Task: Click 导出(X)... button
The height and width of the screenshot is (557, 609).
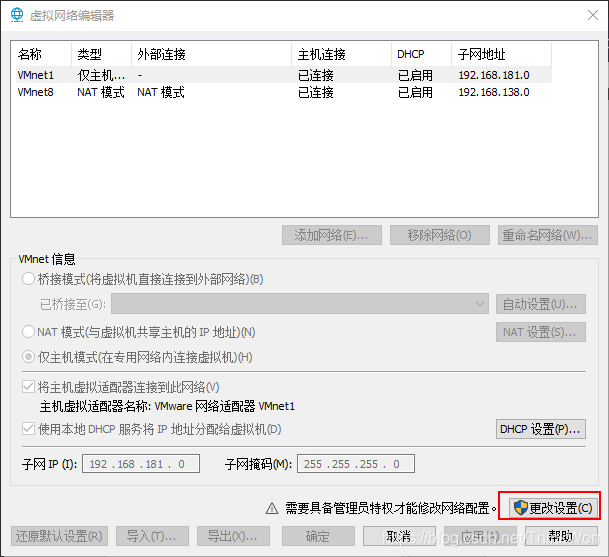Action: point(233,536)
